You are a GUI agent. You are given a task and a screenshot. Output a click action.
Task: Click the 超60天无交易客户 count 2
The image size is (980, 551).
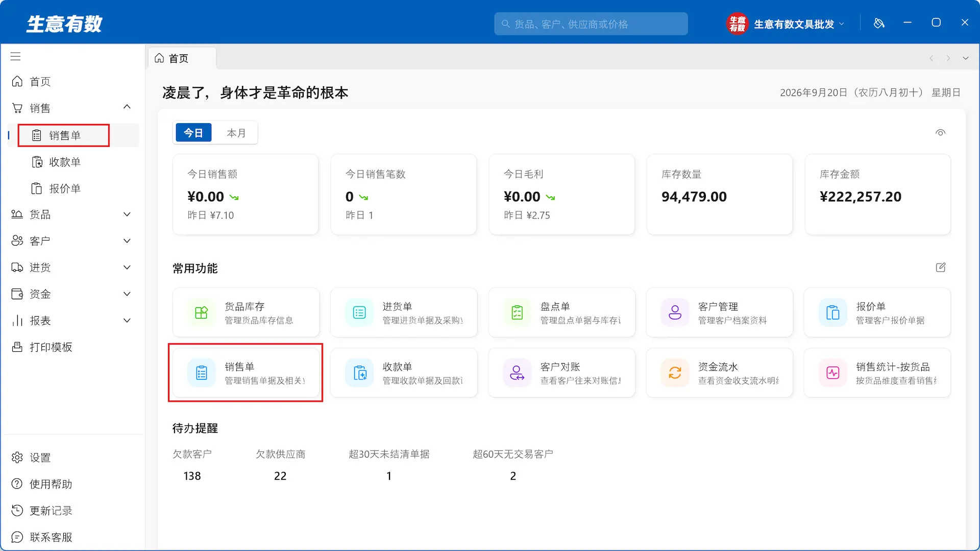(x=513, y=476)
